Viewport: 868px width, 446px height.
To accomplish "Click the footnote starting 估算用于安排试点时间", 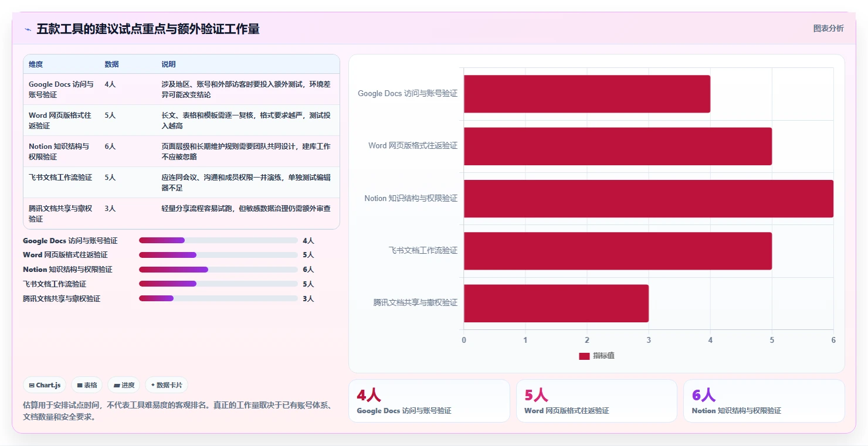I will [x=177, y=411].
